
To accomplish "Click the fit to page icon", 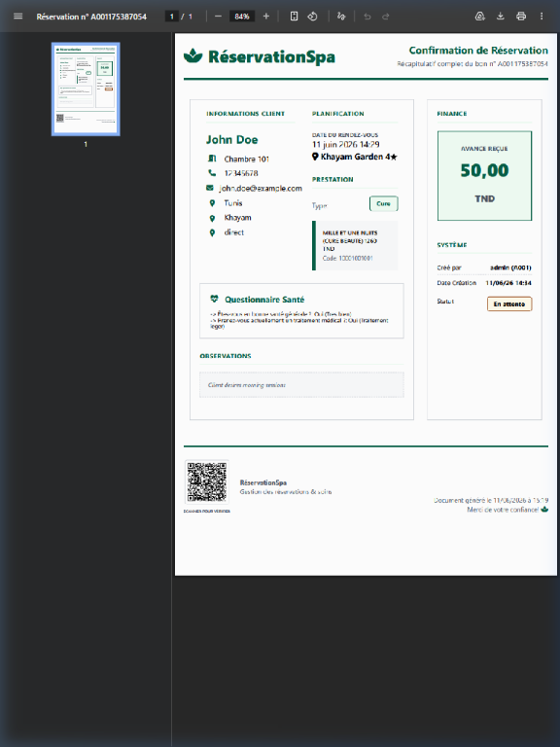I will [x=295, y=17].
